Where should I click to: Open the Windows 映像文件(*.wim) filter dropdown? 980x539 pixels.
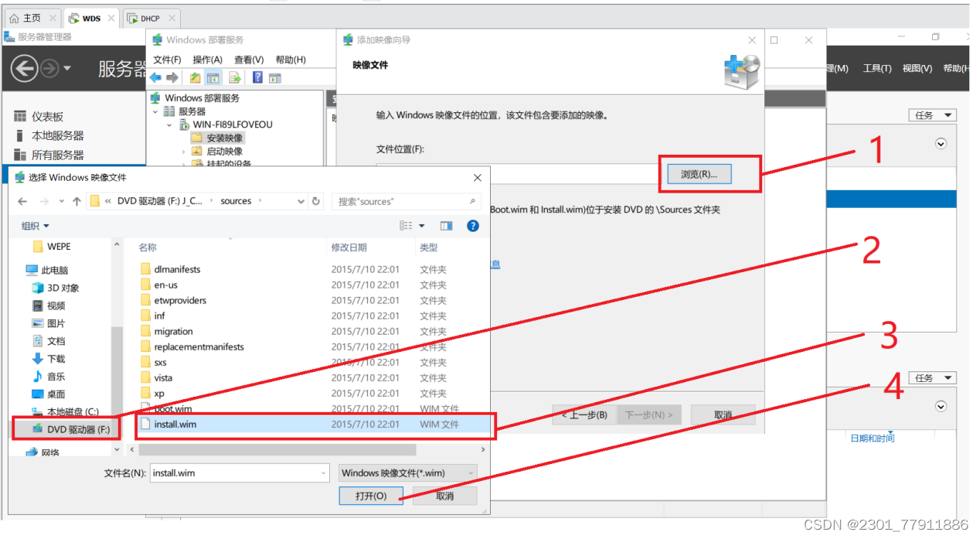click(407, 473)
